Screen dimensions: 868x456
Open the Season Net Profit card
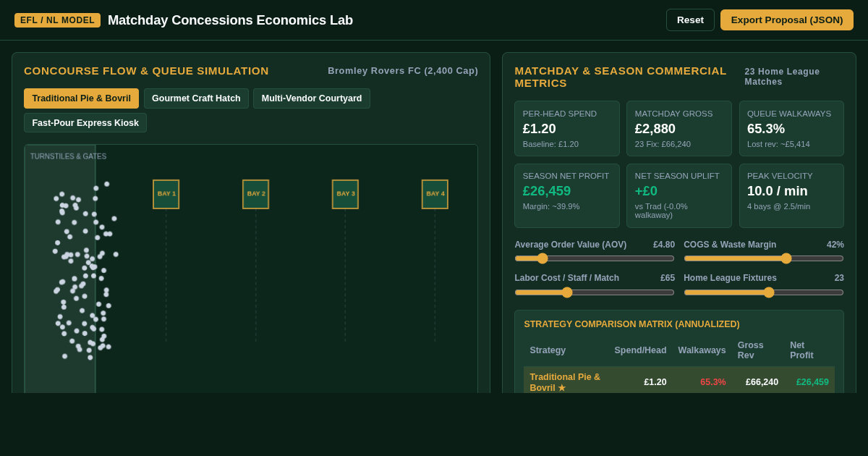567,196
